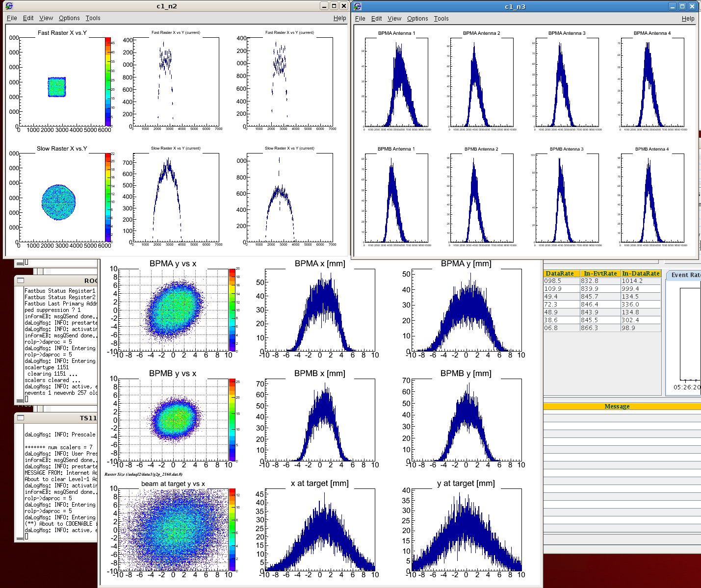Open Edit menu in c1_n3 window

click(x=377, y=19)
